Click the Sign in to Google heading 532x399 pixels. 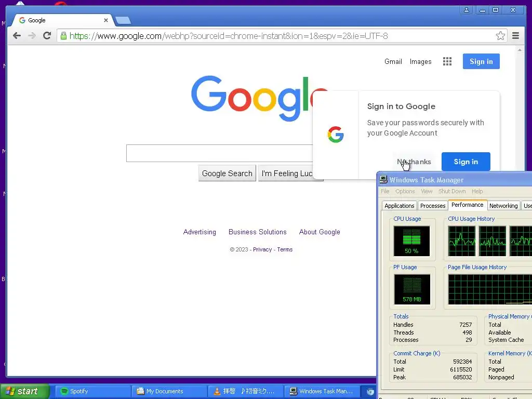[401, 107]
